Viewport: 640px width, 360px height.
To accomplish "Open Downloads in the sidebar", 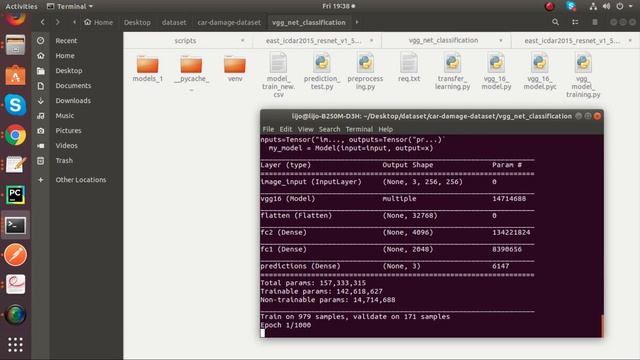I will point(73,100).
